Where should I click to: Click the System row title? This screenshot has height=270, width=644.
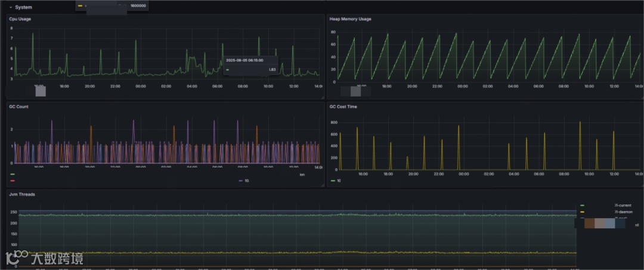23,7
